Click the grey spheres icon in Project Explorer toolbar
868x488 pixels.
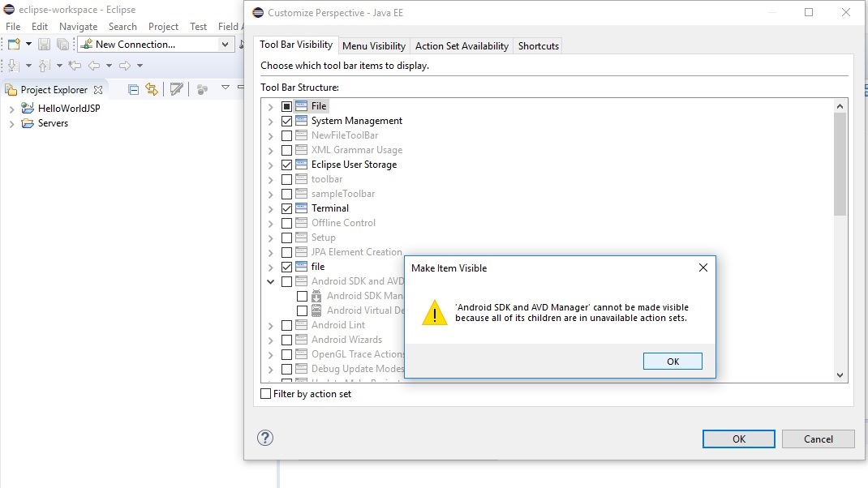pos(203,90)
